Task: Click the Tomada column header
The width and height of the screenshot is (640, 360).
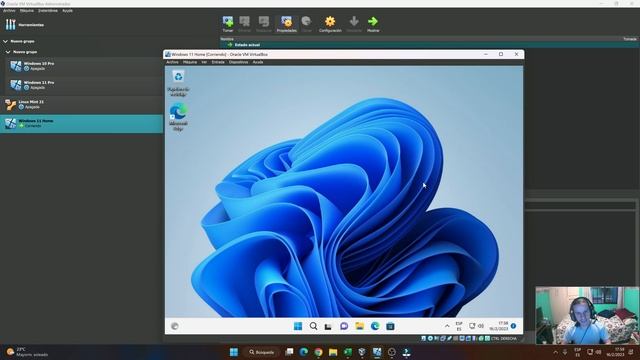Action: (x=629, y=39)
